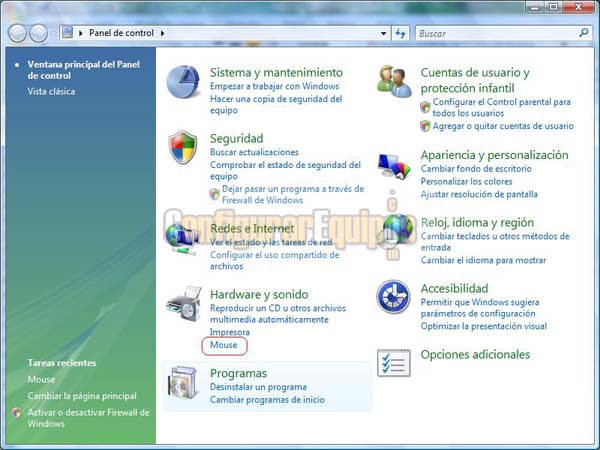
Task: Click shield icon beside Agregar o quitar cuentas
Action: click(425, 126)
